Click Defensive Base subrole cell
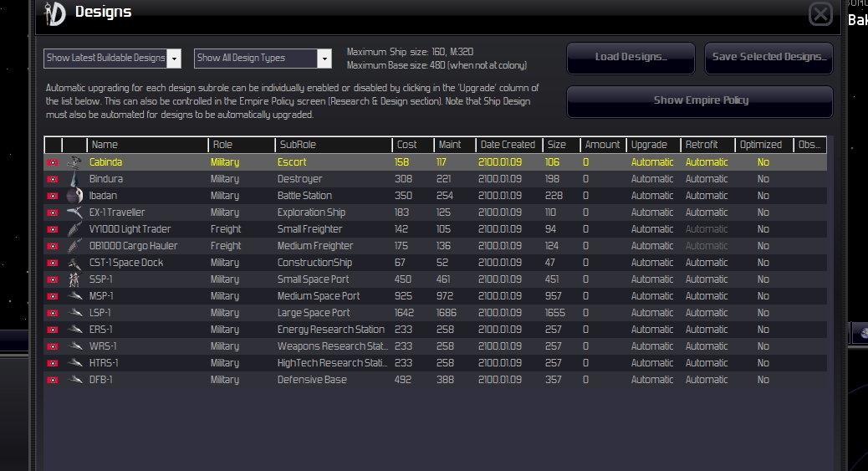This screenshot has width=868, height=471. click(312, 380)
